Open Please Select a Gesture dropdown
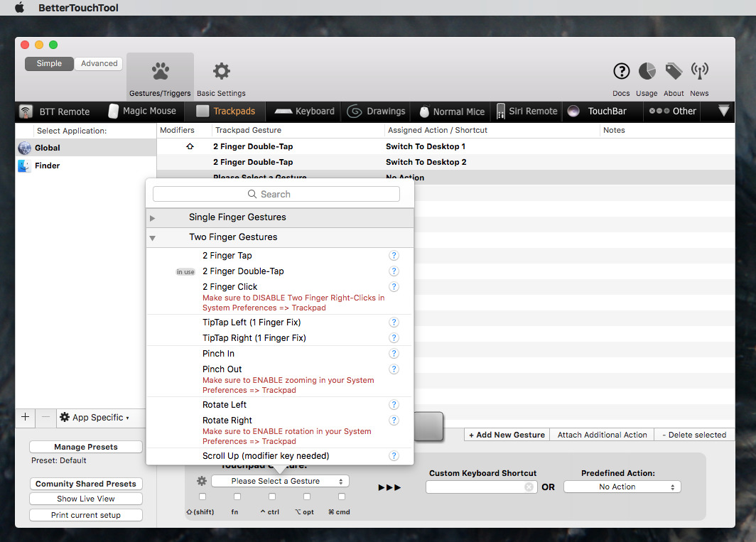The image size is (756, 542). 280,481
